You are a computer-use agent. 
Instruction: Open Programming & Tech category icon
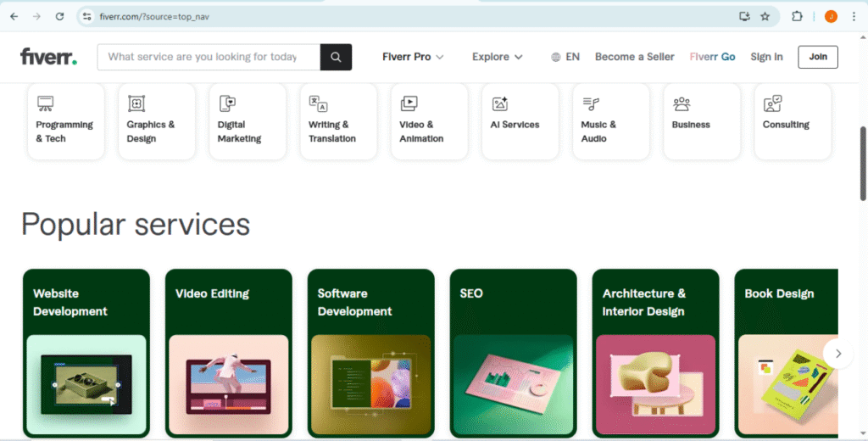[46, 103]
